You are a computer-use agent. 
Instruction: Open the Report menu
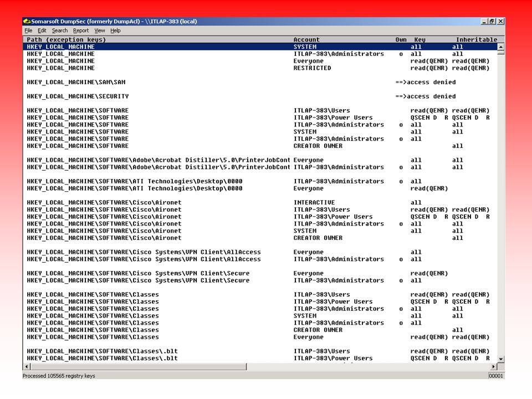pyautogui.click(x=81, y=30)
